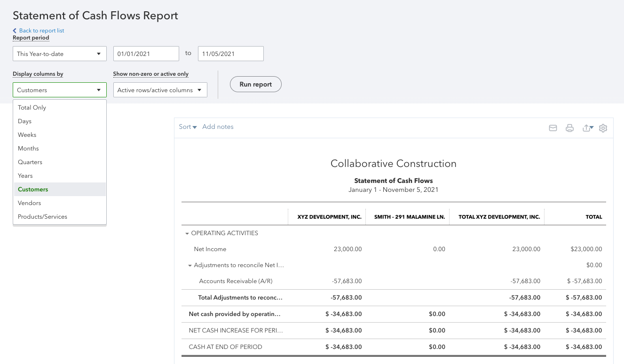The height and width of the screenshot is (364, 624).
Task: Open the Sort dropdown above the report
Action: pos(188,127)
